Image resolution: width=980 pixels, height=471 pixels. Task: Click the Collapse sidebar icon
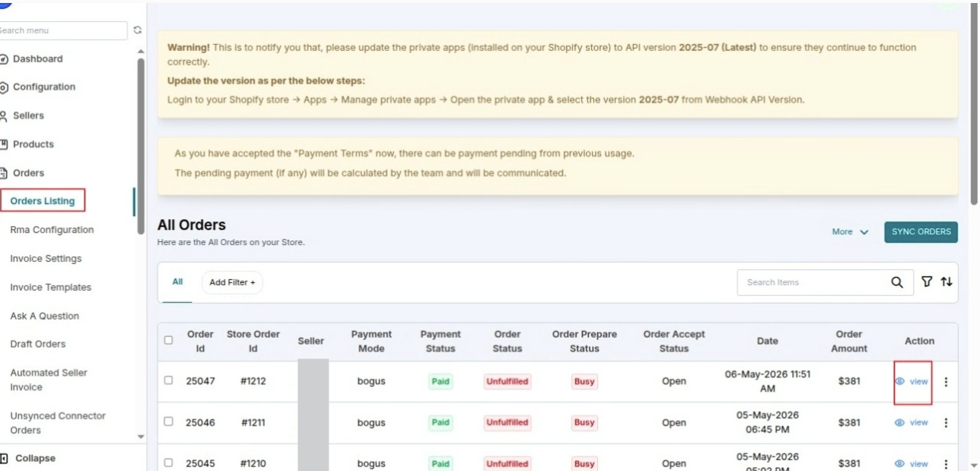point(4,459)
